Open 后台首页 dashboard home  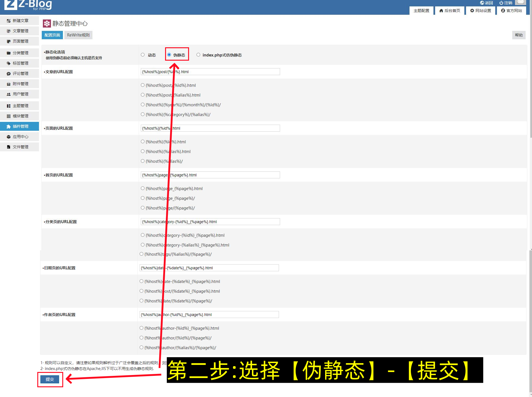point(449,11)
